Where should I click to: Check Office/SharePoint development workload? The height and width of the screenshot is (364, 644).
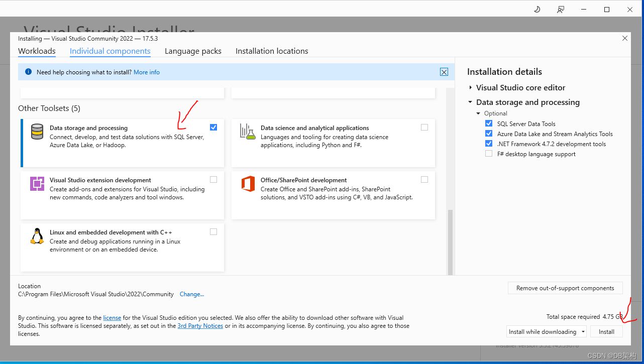pos(424,179)
